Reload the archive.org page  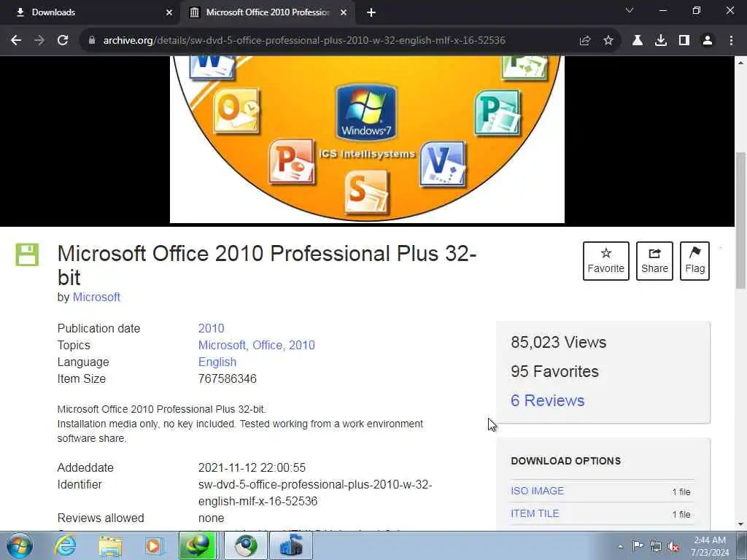63,41
